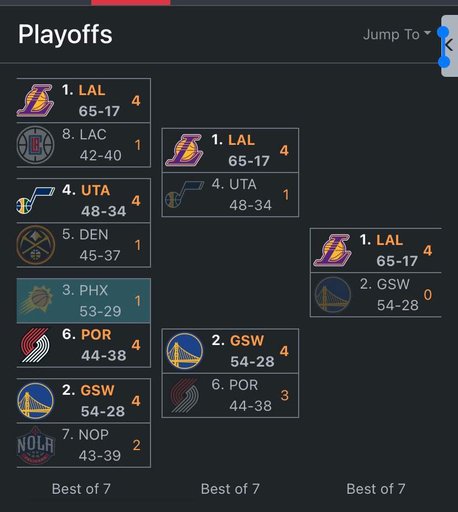Click the Jump To dropdown arrow
This screenshot has width=458, height=512.
427,33
